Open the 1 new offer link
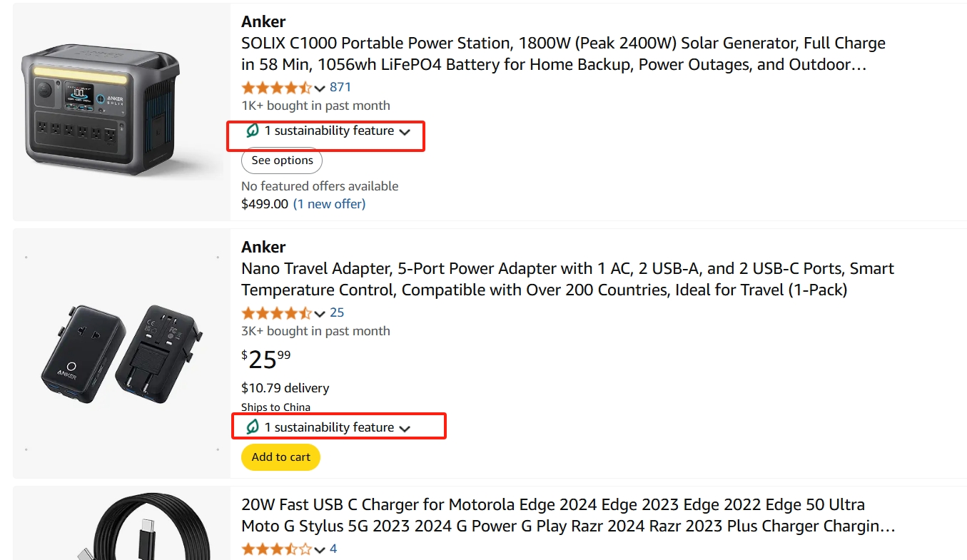 click(x=329, y=204)
